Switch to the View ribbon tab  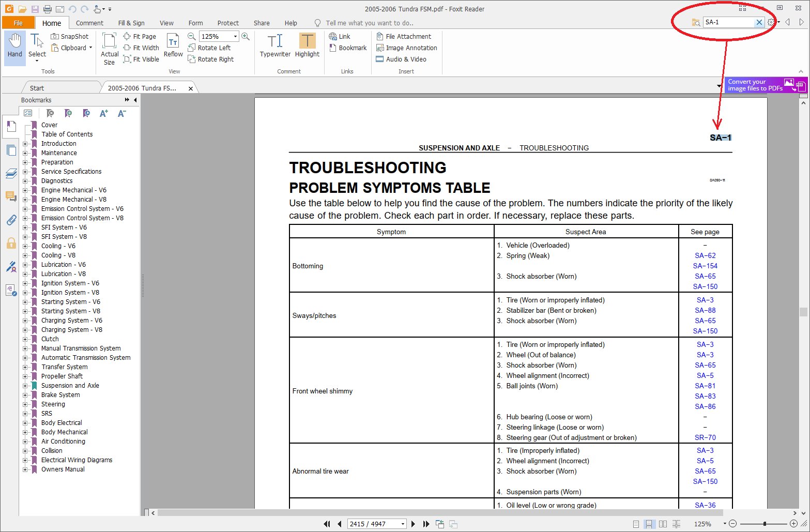pos(166,23)
